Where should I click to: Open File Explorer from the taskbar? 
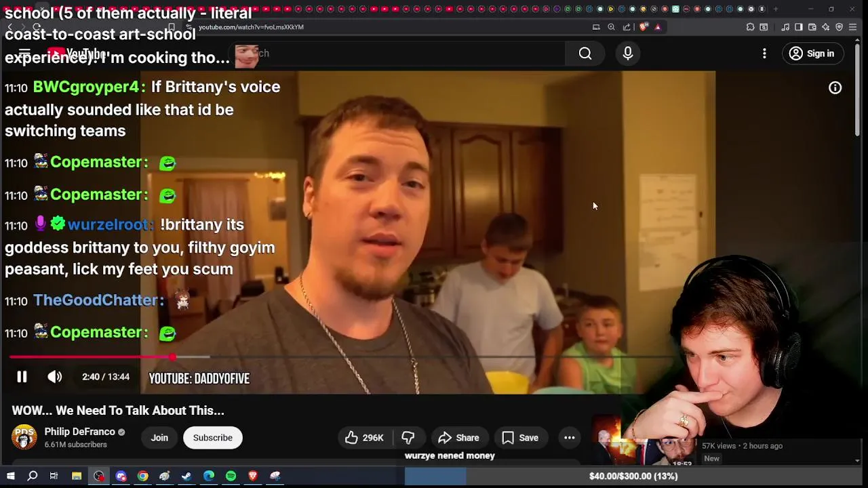coord(77,476)
